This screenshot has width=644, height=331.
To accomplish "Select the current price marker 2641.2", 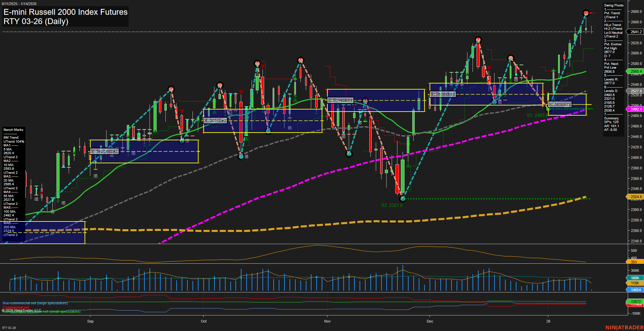I will coord(636,32).
